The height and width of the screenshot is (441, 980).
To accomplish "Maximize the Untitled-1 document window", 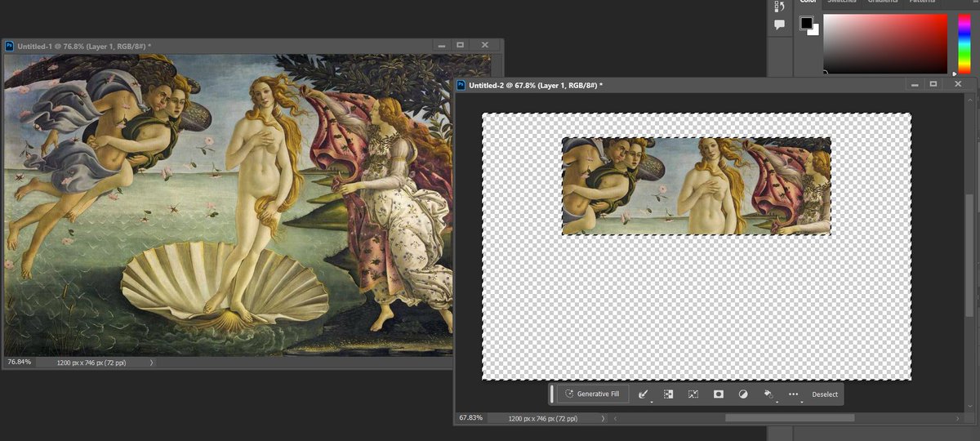I will (460, 45).
